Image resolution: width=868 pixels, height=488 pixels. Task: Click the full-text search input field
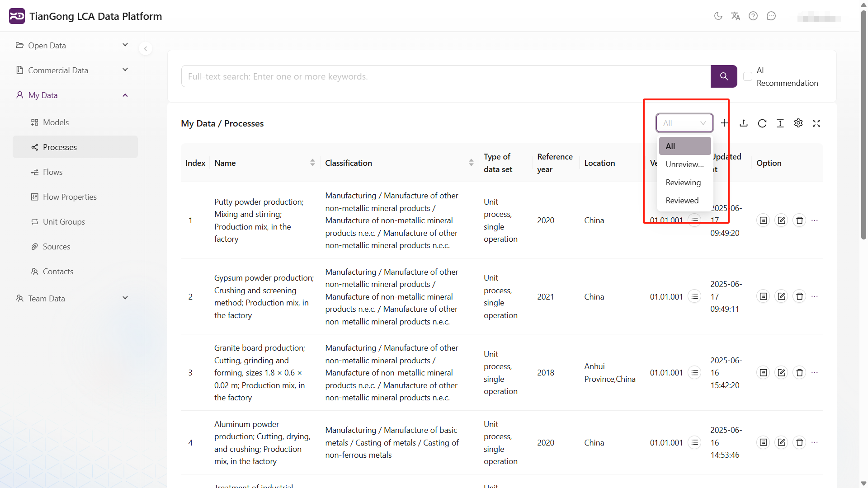coord(446,76)
